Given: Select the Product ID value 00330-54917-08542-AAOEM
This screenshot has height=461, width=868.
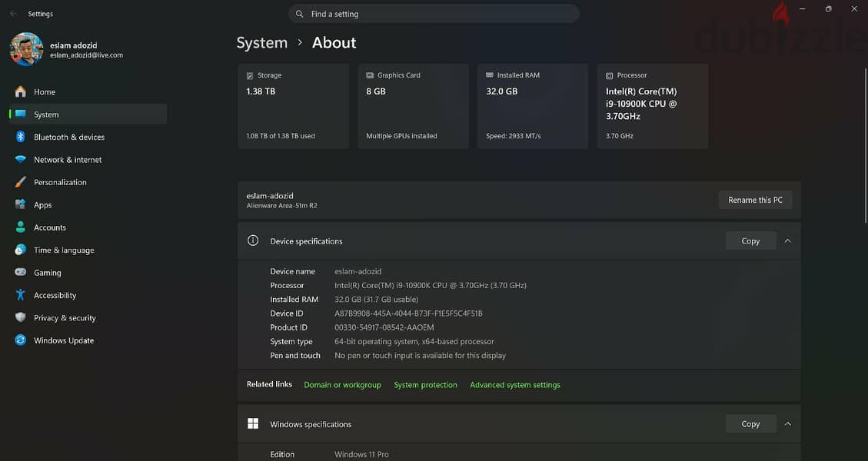Looking at the screenshot, I should click(x=384, y=327).
